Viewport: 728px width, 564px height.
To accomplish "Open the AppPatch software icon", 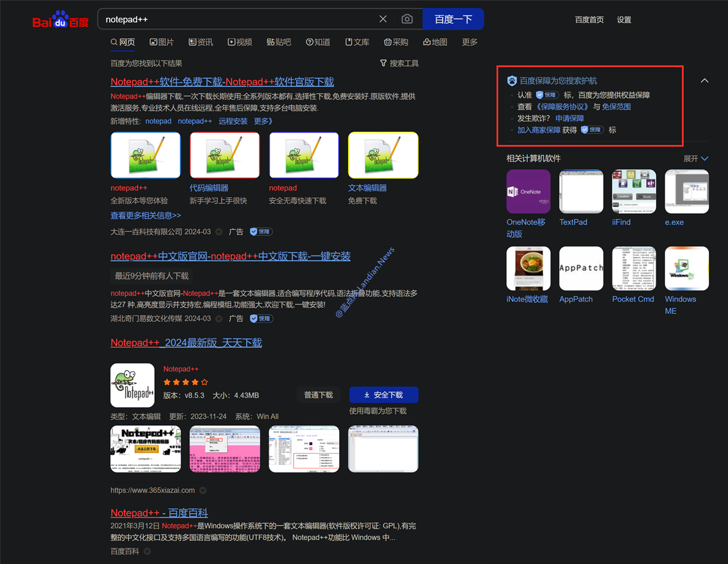I will pyautogui.click(x=581, y=268).
